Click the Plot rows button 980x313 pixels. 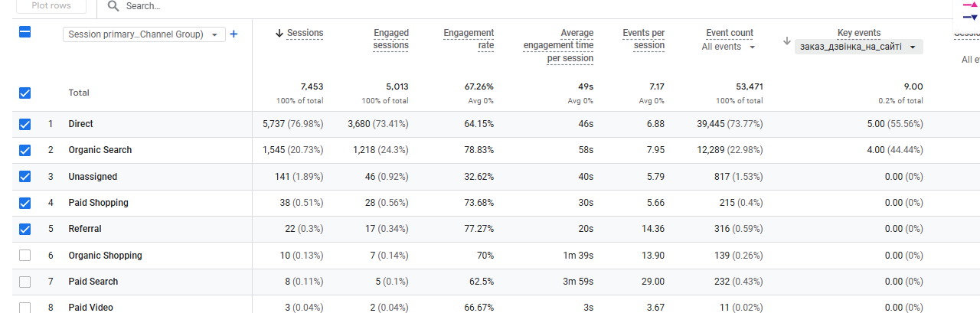pos(51,6)
